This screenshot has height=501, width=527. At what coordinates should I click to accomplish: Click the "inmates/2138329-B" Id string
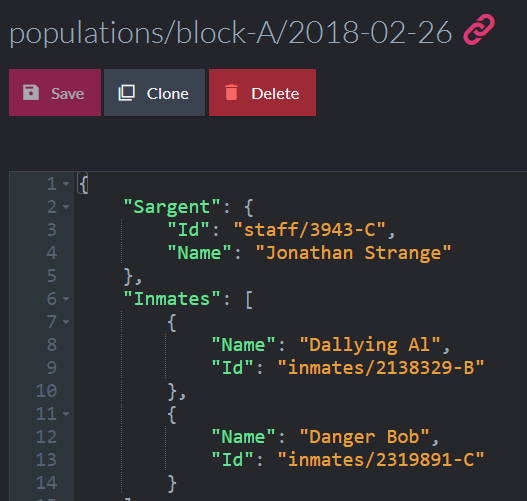tap(381, 368)
